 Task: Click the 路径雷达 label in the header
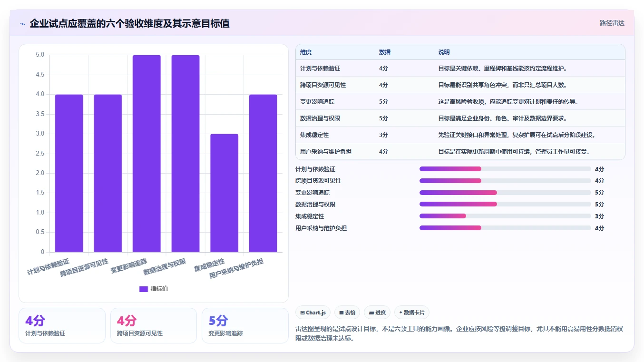(612, 23)
